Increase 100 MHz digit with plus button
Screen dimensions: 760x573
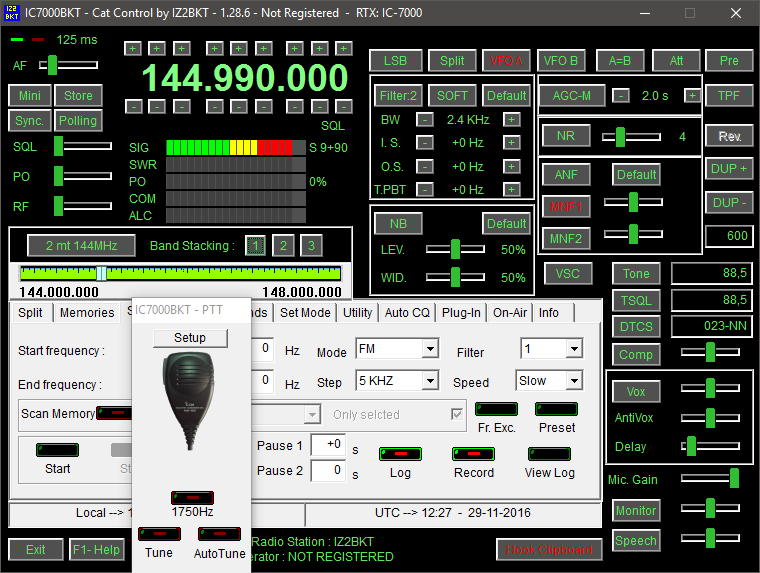pos(133,48)
